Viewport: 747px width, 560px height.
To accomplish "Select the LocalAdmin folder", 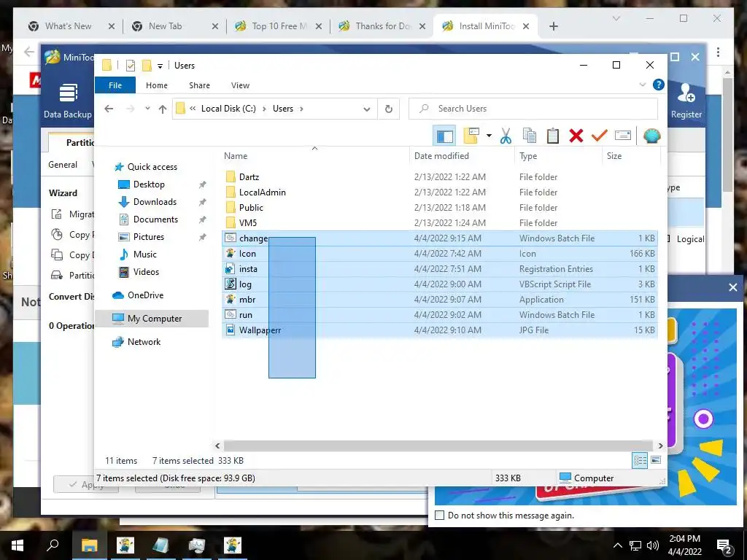I will (x=262, y=192).
